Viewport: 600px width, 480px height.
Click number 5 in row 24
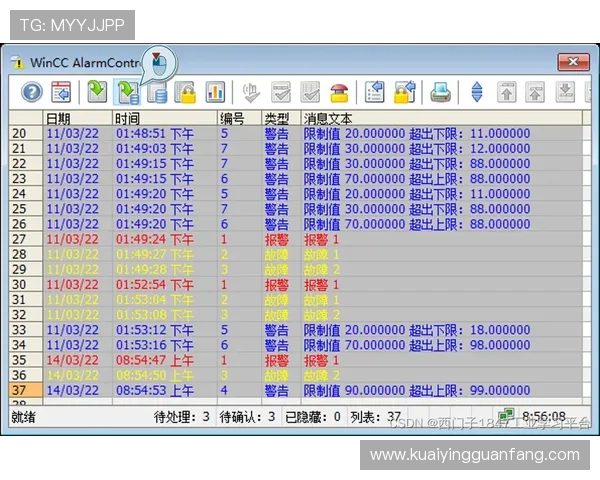point(224,194)
